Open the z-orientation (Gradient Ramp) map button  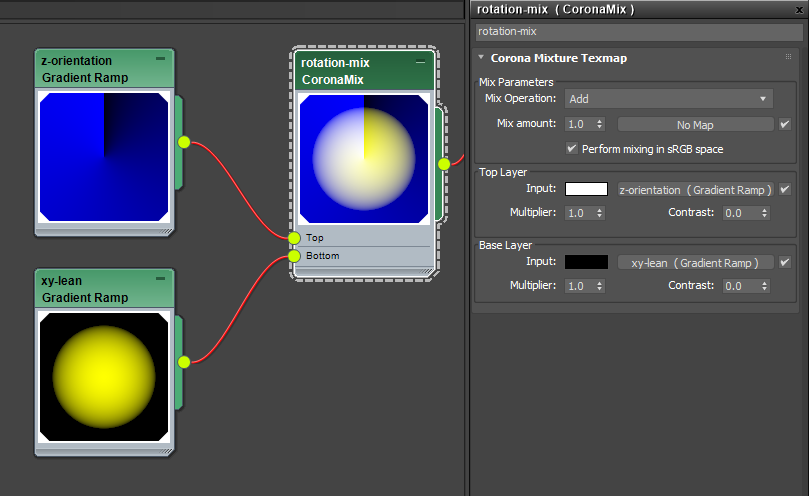click(x=695, y=189)
